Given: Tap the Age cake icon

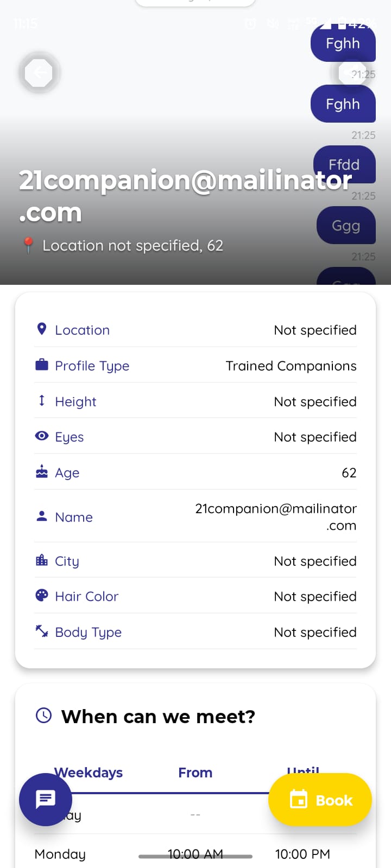Looking at the screenshot, I should point(42,471).
